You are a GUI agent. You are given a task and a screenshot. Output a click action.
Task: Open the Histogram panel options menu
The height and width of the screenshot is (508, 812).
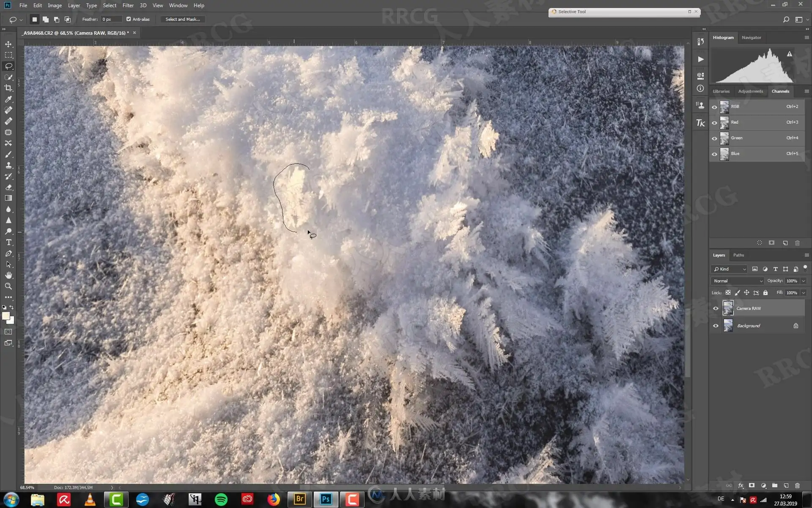coord(807,38)
